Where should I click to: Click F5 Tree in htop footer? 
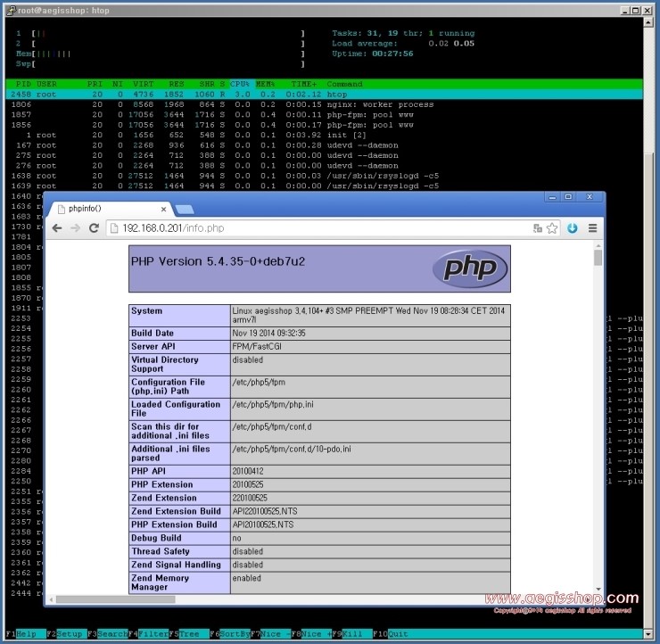[189, 634]
